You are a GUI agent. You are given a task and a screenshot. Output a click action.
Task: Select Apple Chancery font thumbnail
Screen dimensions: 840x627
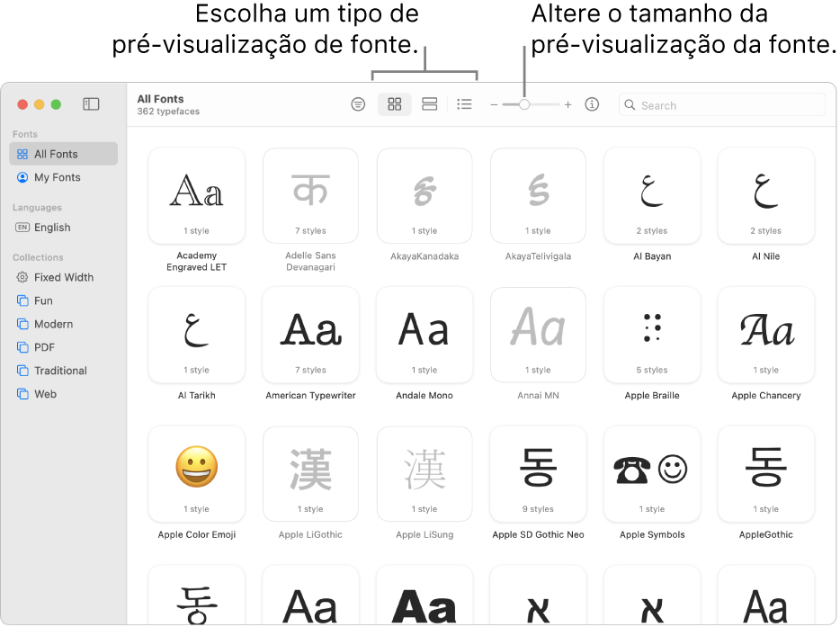coord(765,336)
